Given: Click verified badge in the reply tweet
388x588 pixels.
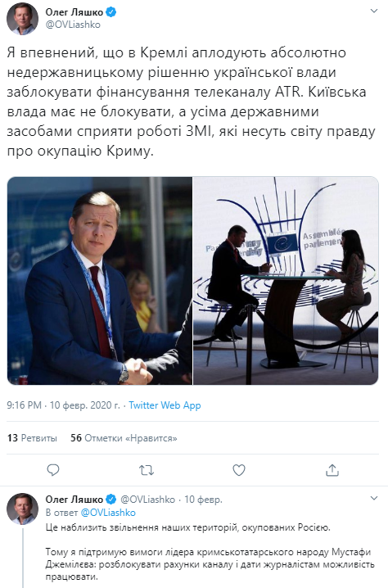Looking at the screenshot, I should pyautogui.click(x=111, y=499).
